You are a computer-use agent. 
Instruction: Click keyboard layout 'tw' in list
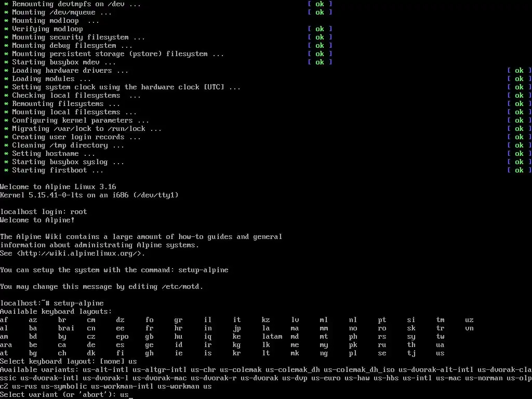[440, 337]
